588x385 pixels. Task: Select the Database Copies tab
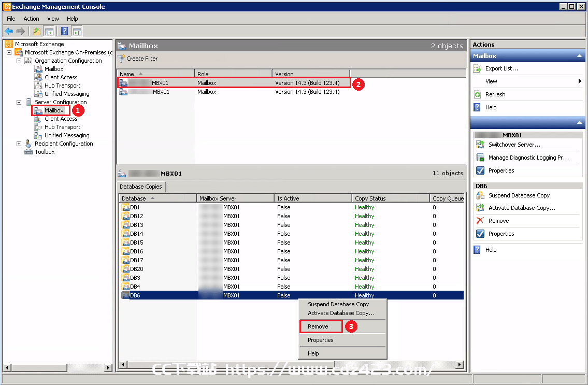140,187
